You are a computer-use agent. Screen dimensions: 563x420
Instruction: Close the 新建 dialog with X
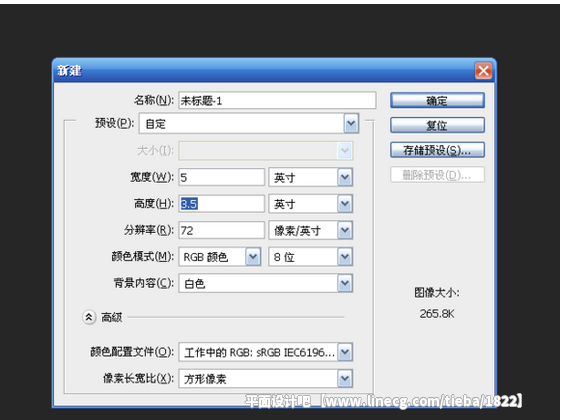[x=483, y=70]
